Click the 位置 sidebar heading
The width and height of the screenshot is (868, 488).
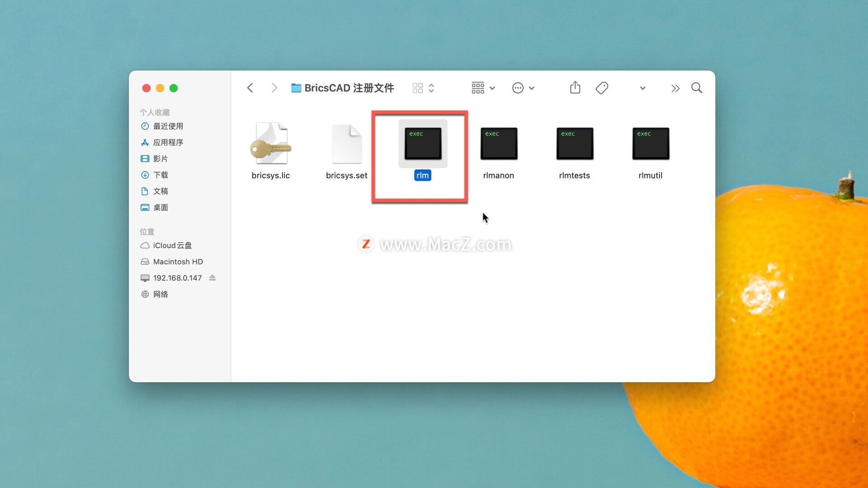(x=147, y=231)
